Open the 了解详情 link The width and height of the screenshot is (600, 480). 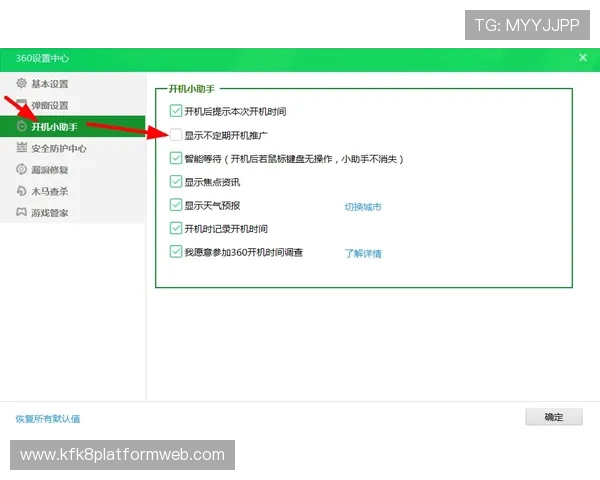pos(363,253)
